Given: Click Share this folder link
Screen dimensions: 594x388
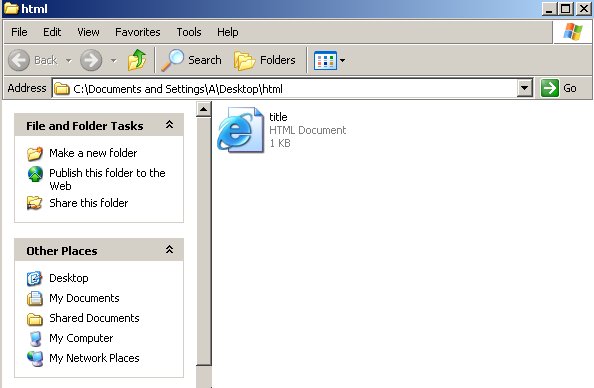Looking at the screenshot, I should click(x=89, y=203).
